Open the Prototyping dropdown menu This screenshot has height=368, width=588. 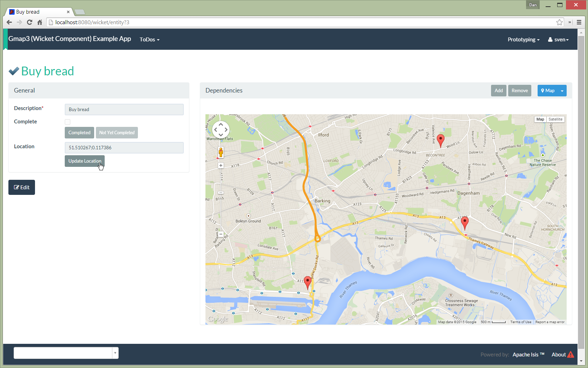[x=524, y=40]
